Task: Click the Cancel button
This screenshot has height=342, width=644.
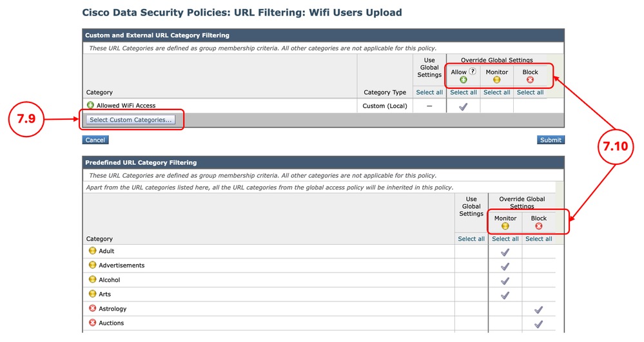Action: pos(95,140)
